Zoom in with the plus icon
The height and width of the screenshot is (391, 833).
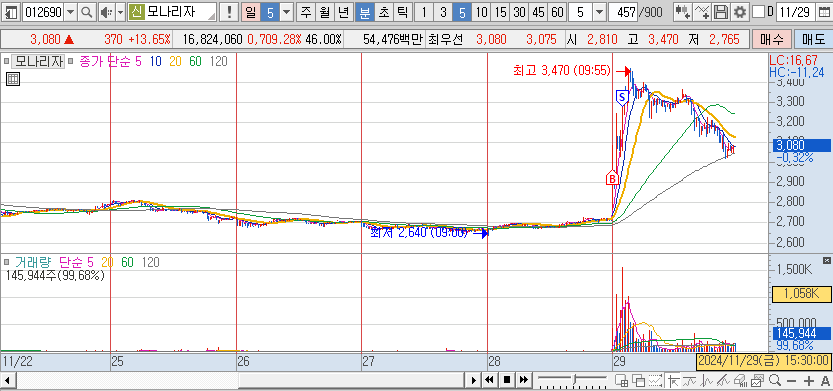click(809, 380)
